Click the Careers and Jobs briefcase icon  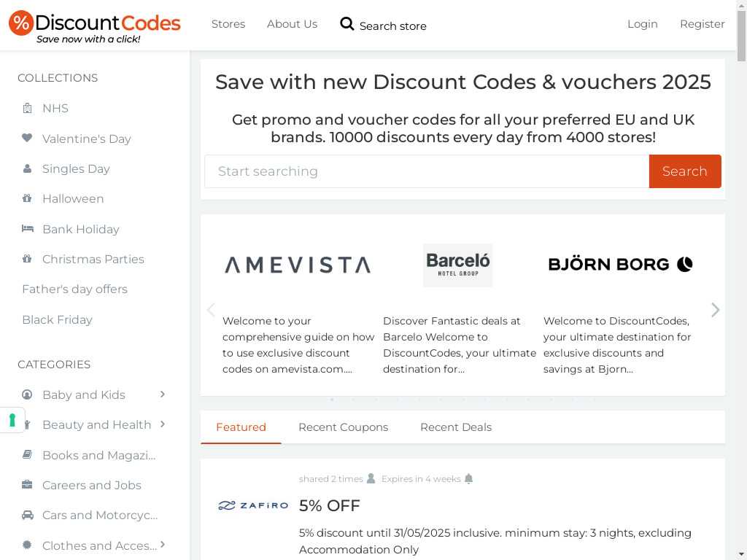[27, 485]
